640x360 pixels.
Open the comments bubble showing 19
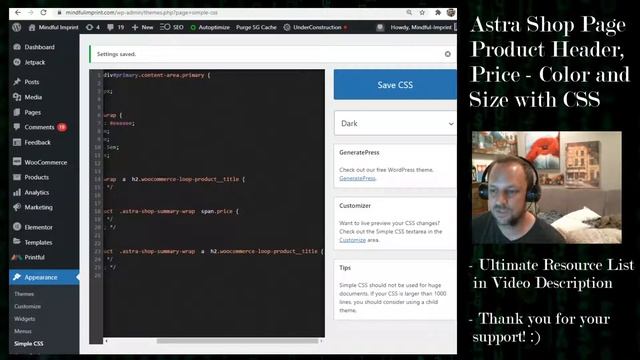pos(116,27)
